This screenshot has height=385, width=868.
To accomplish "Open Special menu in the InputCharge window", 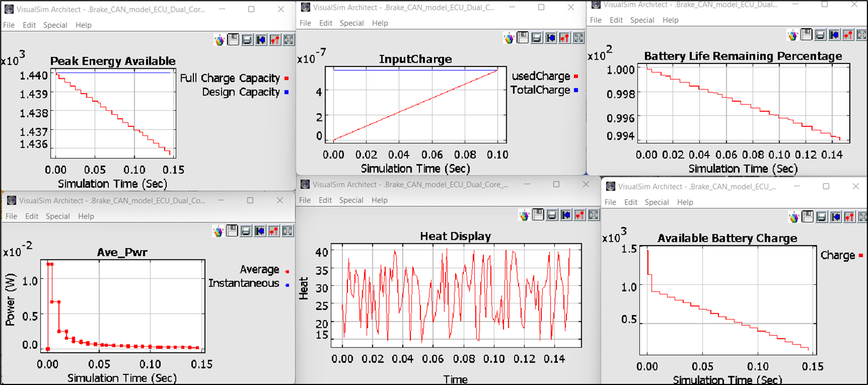I will pyautogui.click(x=352, y=23).
